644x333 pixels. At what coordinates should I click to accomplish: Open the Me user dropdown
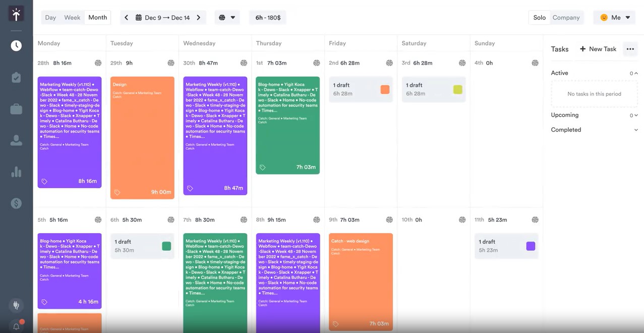pos(614,17)
